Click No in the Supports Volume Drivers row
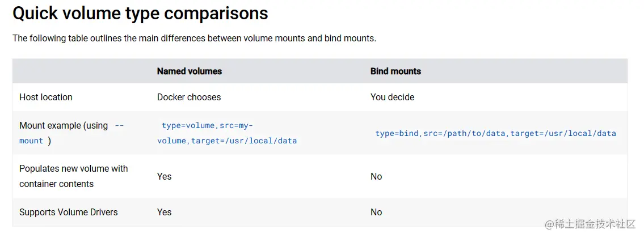The image size is (644, 238). pyautogui.click(x=376, y=212)
